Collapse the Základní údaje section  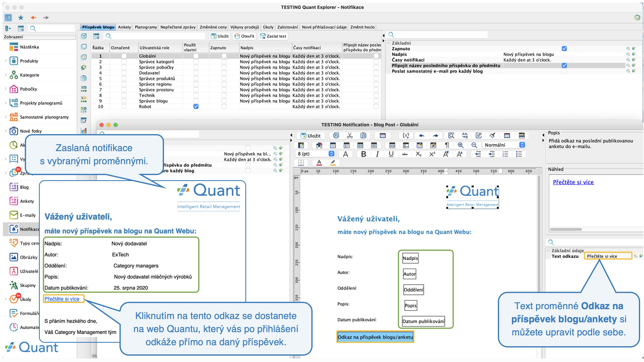(548, 250)
